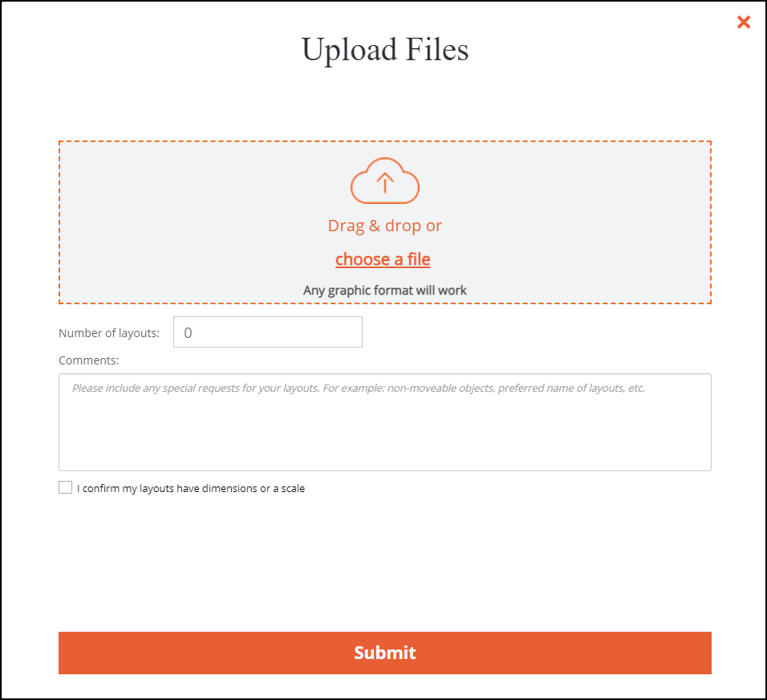Click 'Any graphic format will work' caption
The image size is (767, 700).
385,291
